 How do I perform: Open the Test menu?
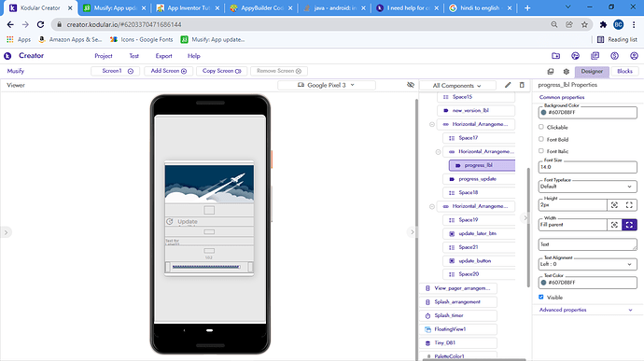coord(133,56)
